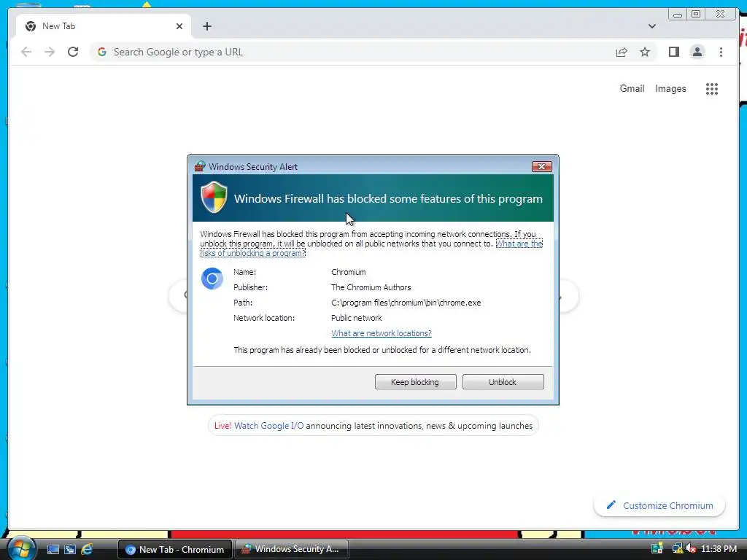
Task: Open the Chromium three-dot menu
Action: pyautogui.click(x=721, y=52)
